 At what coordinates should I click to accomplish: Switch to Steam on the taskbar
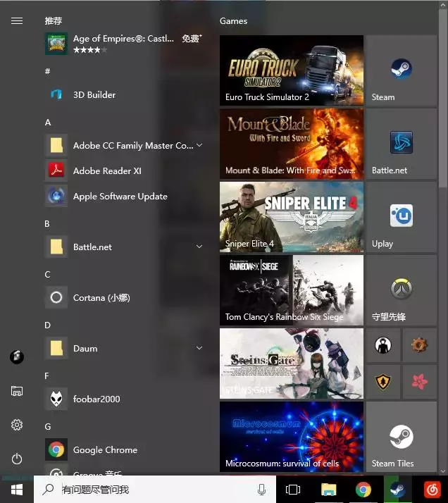397,490
